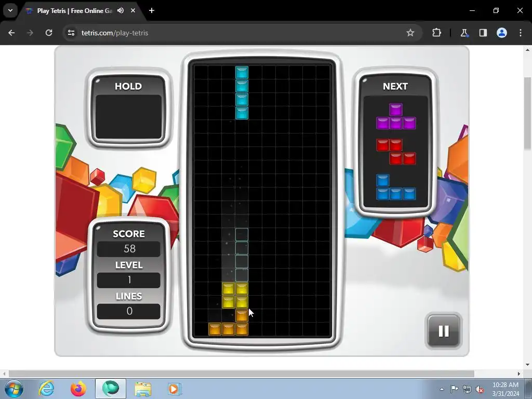The height and width of the screenshot is (399, 532).
Task: Click the LINES label
Action: pyautogui.click(x=129, y=296)
